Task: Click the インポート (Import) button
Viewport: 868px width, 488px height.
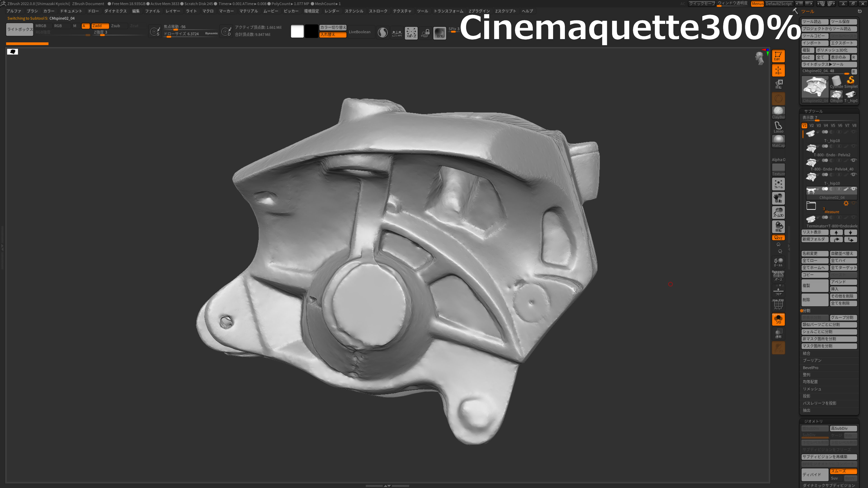Action: tap(815, 43)
